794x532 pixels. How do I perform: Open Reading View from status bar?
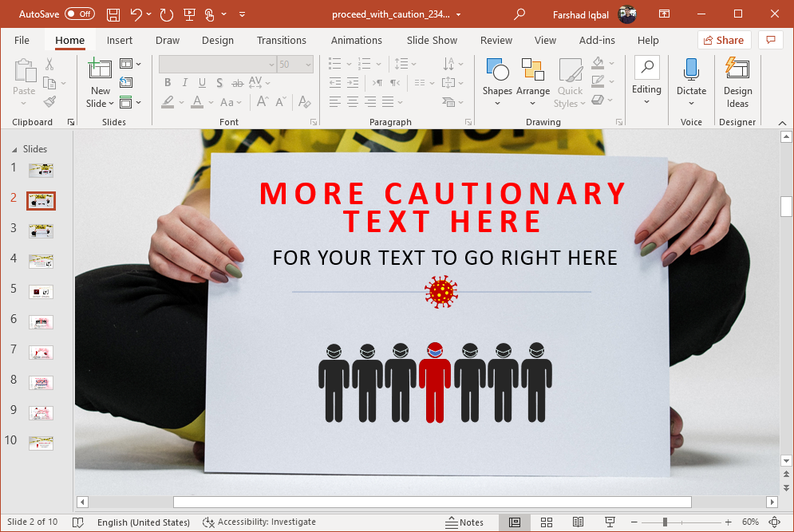(x=578, y=522)
